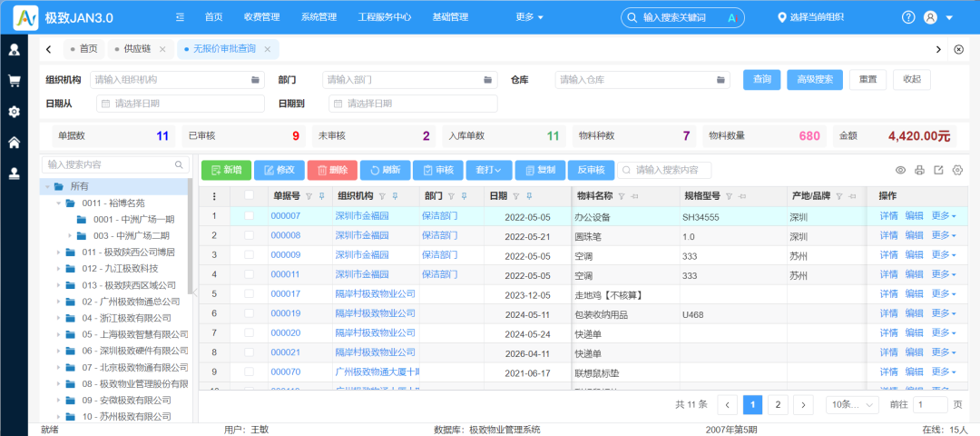
Task: Click the 反审核 button
Action: (x=591, y=170)
